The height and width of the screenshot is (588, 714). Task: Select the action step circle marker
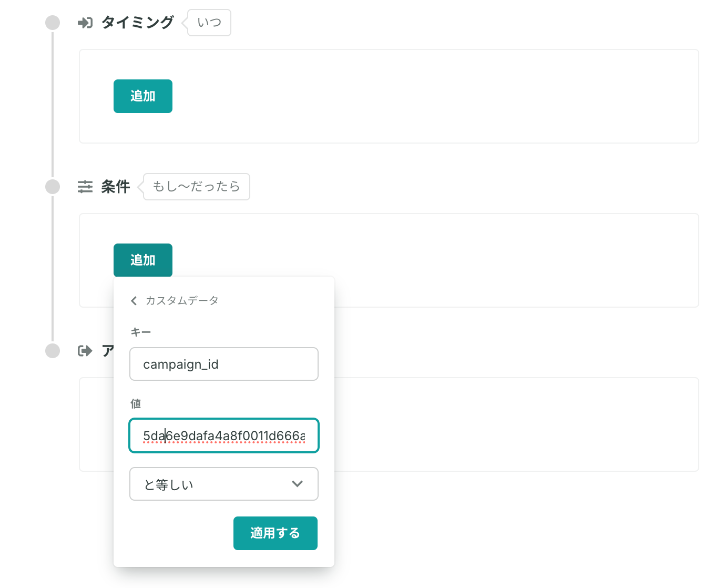coord(53,351)
